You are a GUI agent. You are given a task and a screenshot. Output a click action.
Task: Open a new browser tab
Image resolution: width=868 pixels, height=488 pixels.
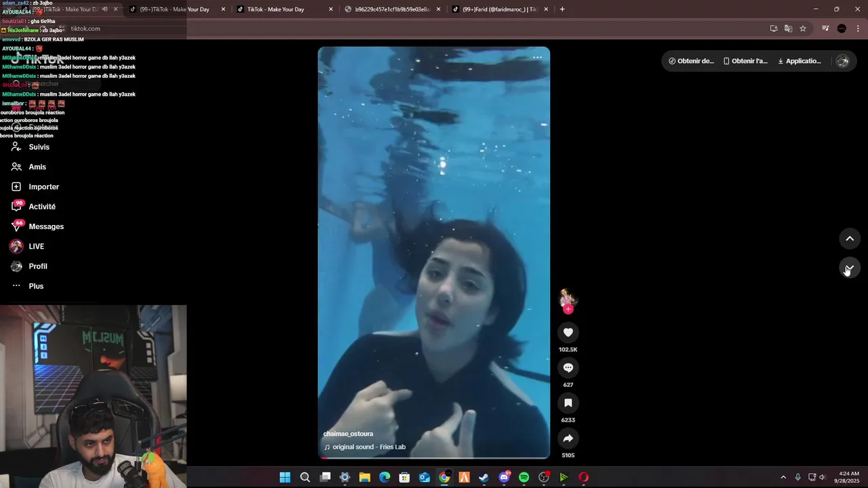(x=562, y=9)
